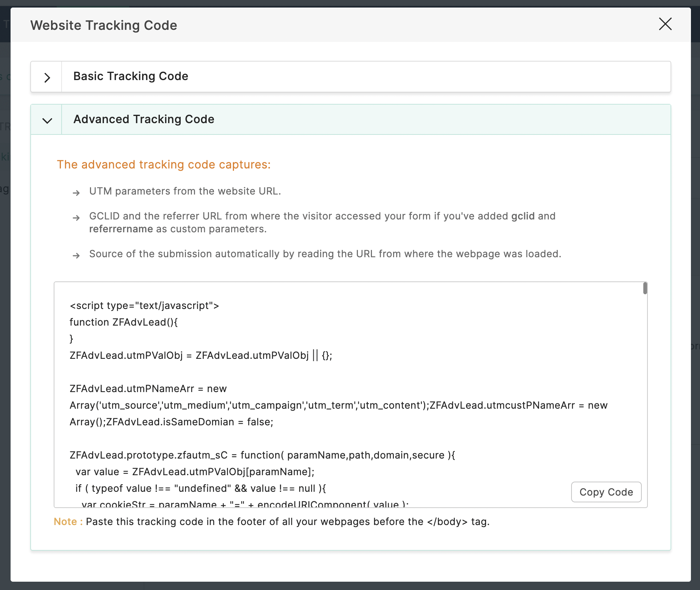The height and width of the screenshot is (590, 700).
Task: Click the script type text/javascript code line
Action: 144,306
